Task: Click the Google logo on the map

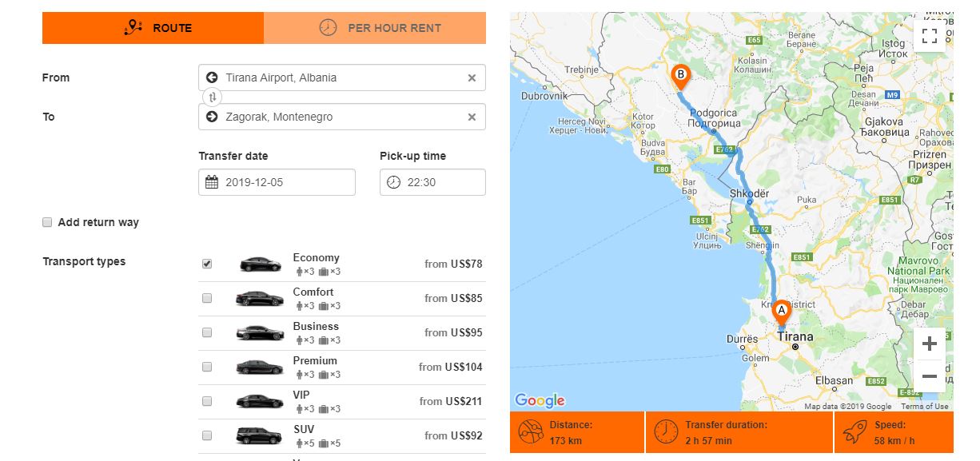Action: click(x=540, y=400)
